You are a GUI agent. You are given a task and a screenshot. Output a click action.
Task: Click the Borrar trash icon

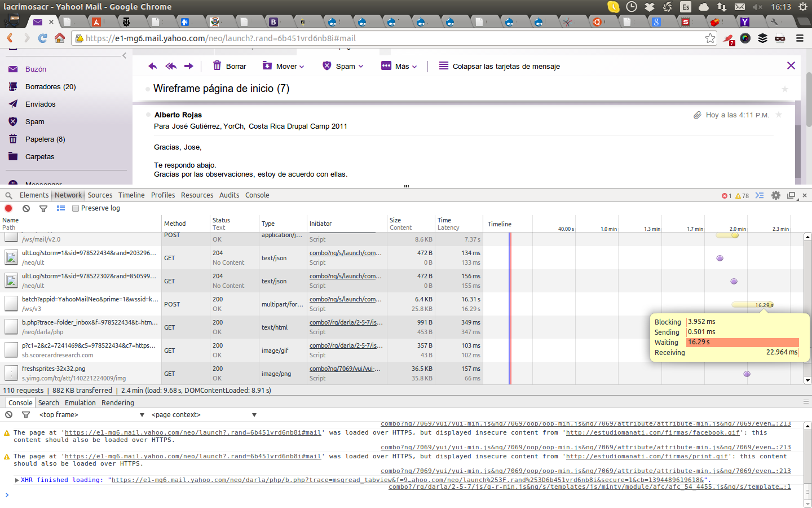pos(217,66)
